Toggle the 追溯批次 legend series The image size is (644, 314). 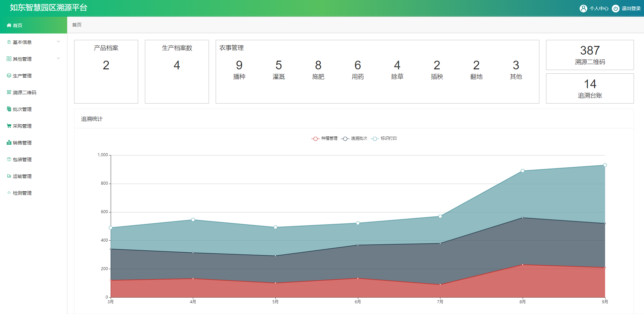pos(354,138)
